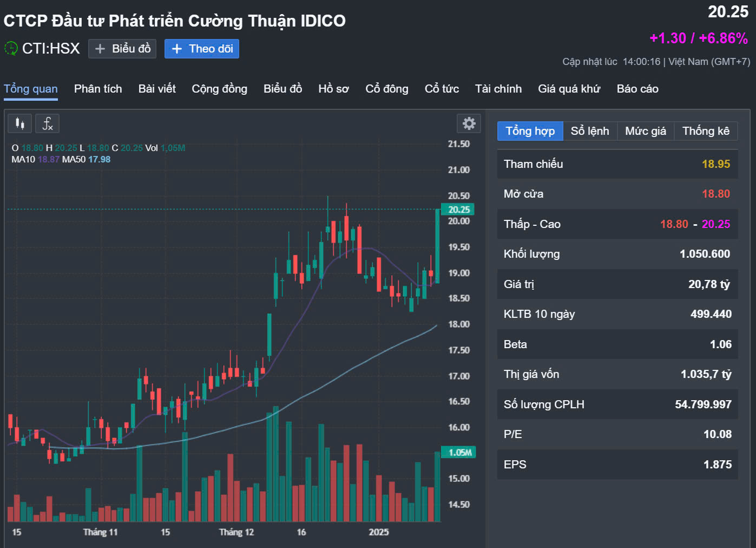Open the Hồ sơ tab

point(333,89)
